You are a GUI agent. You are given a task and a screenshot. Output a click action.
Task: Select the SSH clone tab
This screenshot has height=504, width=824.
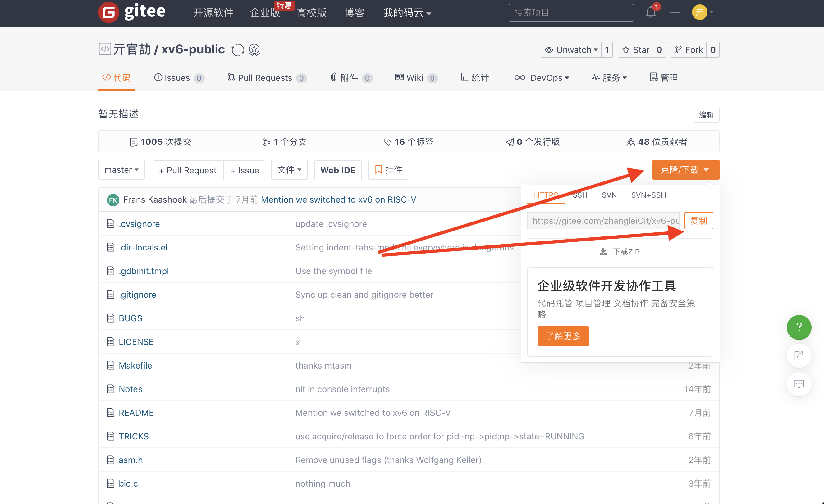tap(580, 195)
